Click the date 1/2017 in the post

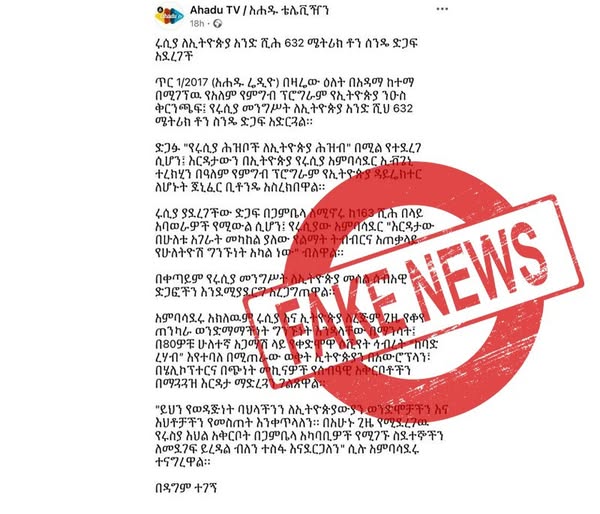(184, 82)
